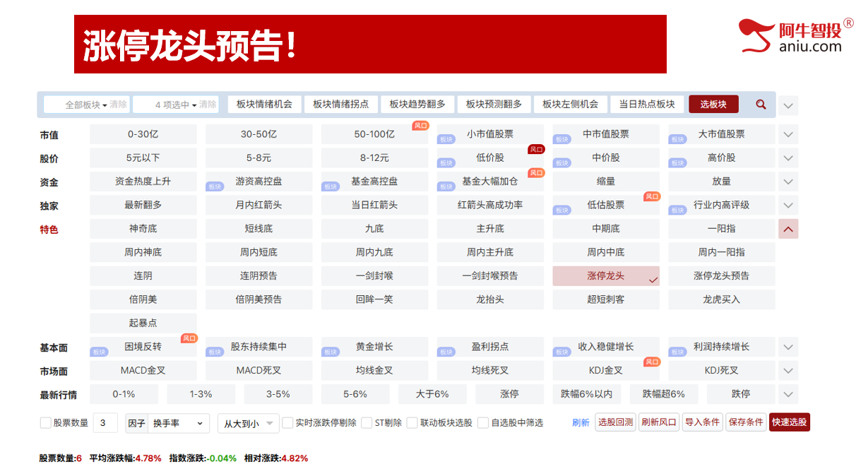Select 板块左侧机会 tab
868x476 pixels.
(571, 105)
